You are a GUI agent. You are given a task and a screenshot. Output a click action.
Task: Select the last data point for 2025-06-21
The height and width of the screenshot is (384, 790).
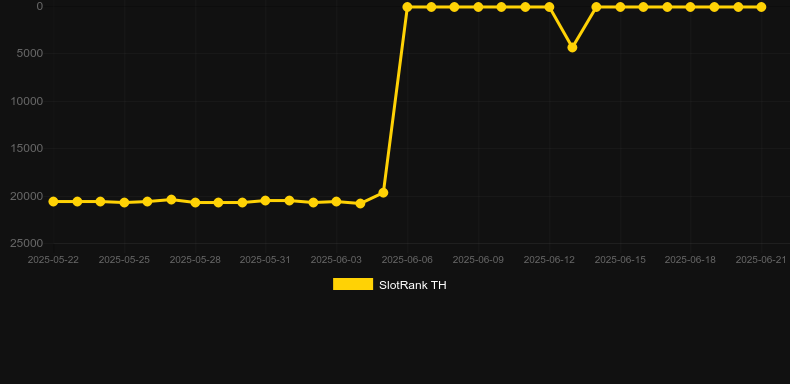(761, 7)
